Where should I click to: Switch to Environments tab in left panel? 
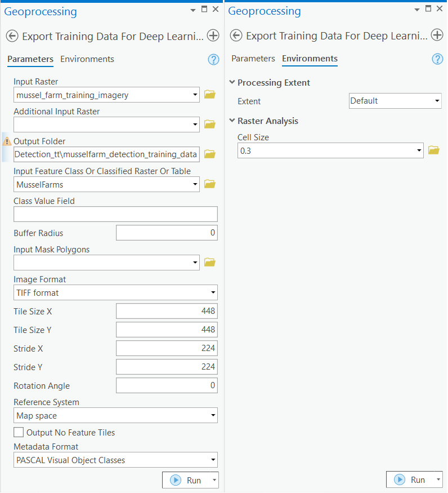87,59
